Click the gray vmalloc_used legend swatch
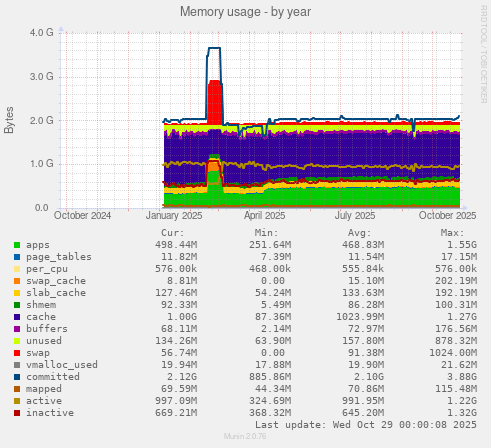491x448 pixels. pos(17,365)
